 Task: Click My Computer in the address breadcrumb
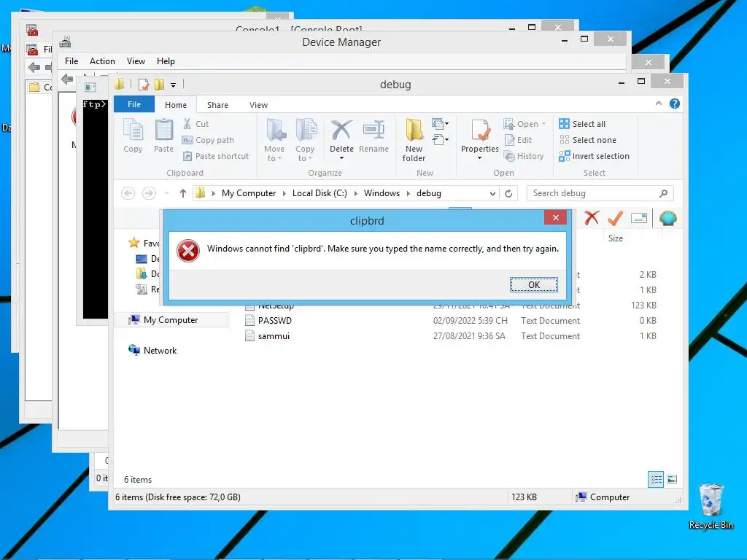249,192
